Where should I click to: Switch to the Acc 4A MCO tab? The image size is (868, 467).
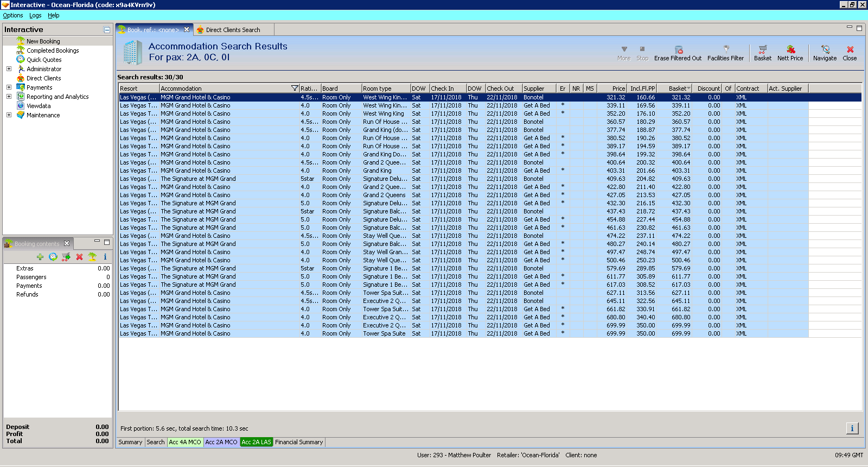click(x=185, y=442)
